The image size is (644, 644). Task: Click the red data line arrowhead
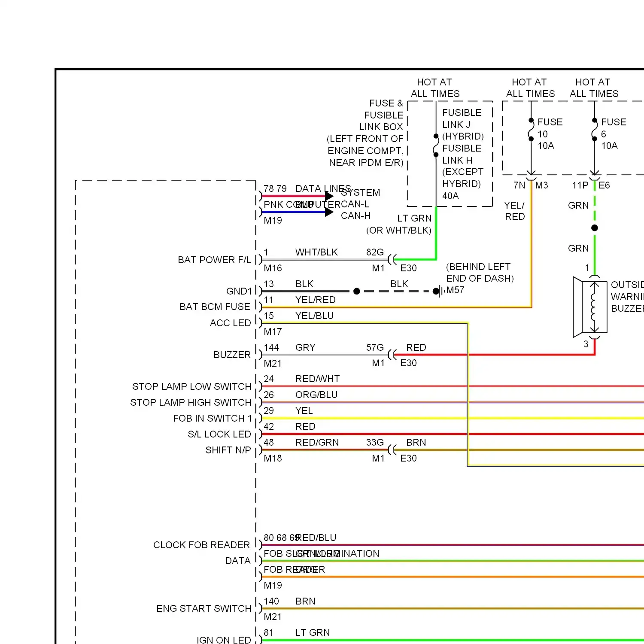click(x=329, y=196)
